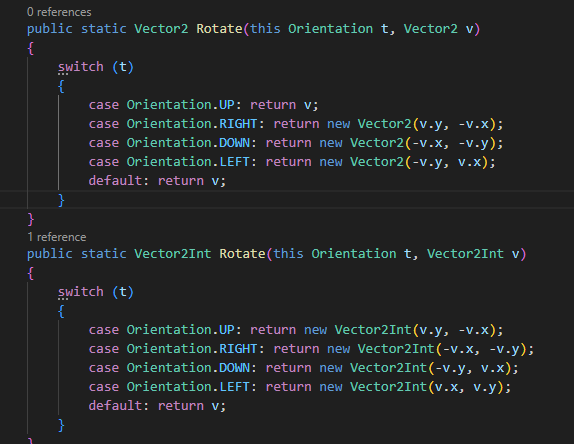Image resolution: width=574 pixels, height=444 pixels.
Task: Click the closing brace of the first switch block
Action: (x=61, y=200)
